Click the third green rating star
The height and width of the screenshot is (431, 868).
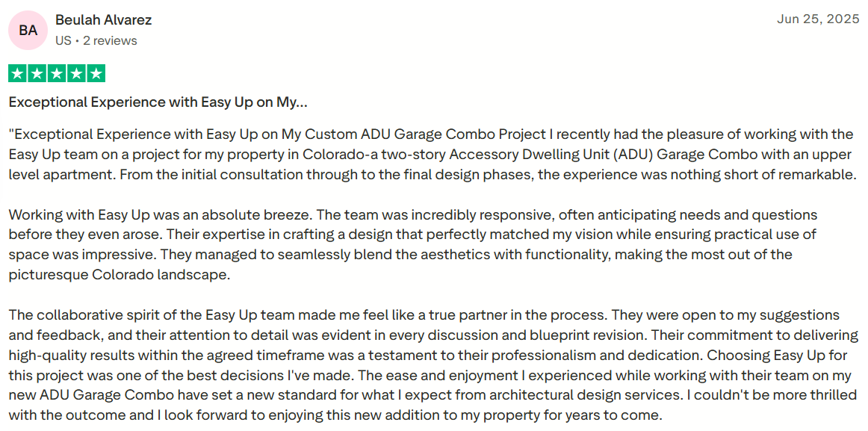(56, 73)
